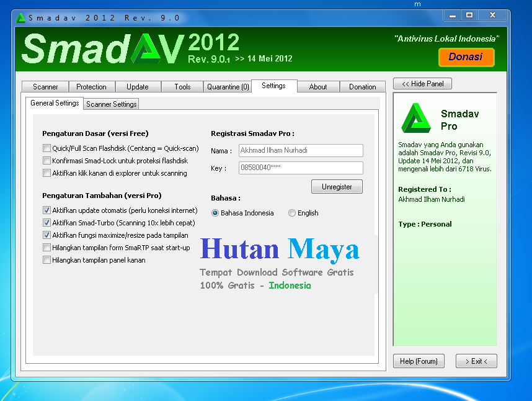Select the General Settings sub-tab
Image resolution: width=532 pixels, height=401 pixels.
(x=55, y=103)
